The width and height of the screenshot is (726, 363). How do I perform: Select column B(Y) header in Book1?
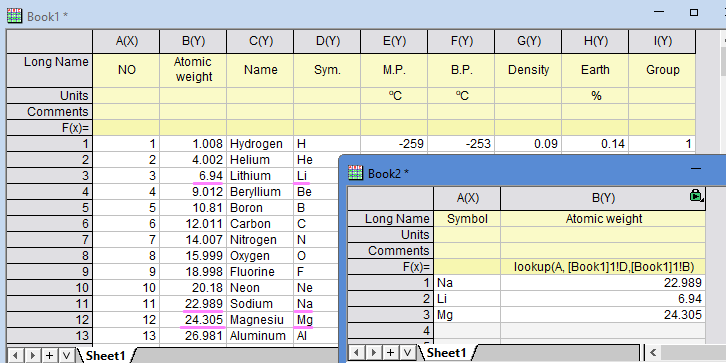pyautogui.click(x=193, y=42)
